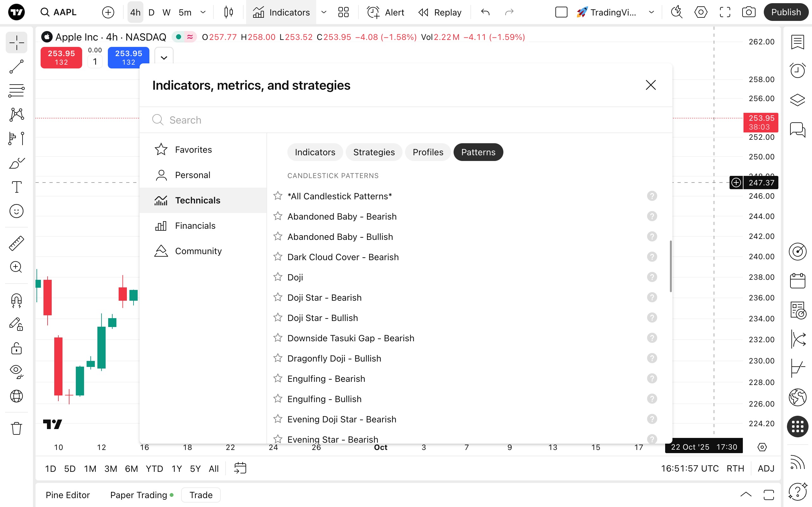This screenshot has height=507, width=812.
Task: Click the indicator list scrollbar thumb
Action: (671, 266)
